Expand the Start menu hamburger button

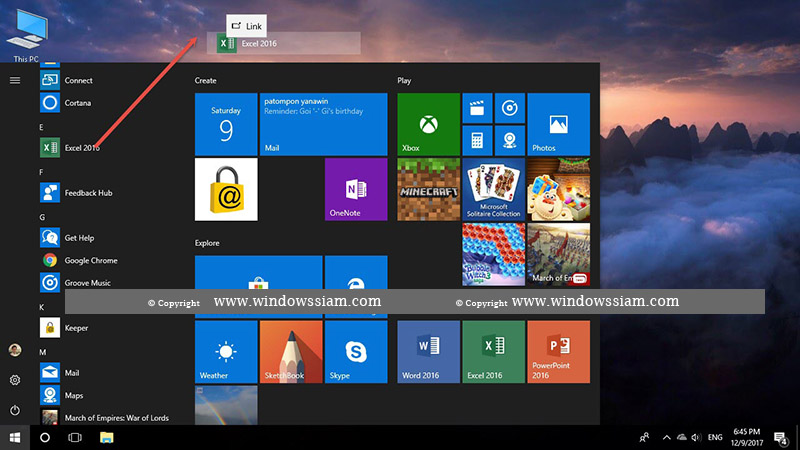tap(15, 80)
